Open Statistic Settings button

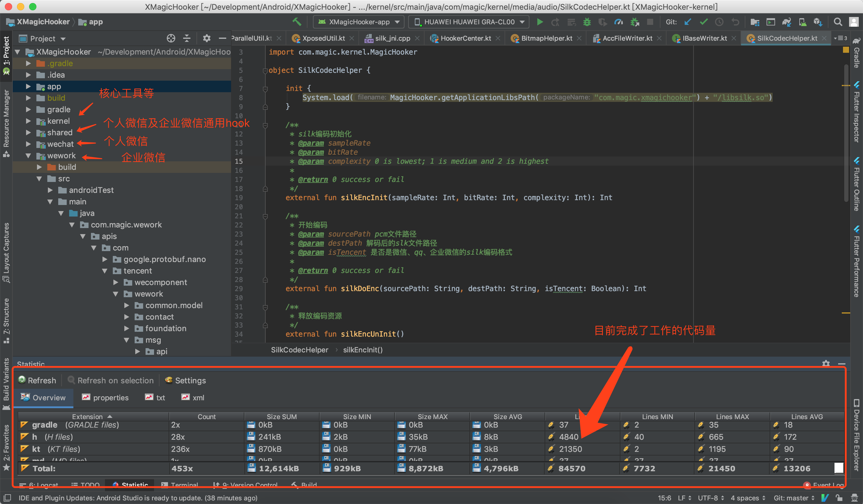pyautogui.click(x=185, y=380)
